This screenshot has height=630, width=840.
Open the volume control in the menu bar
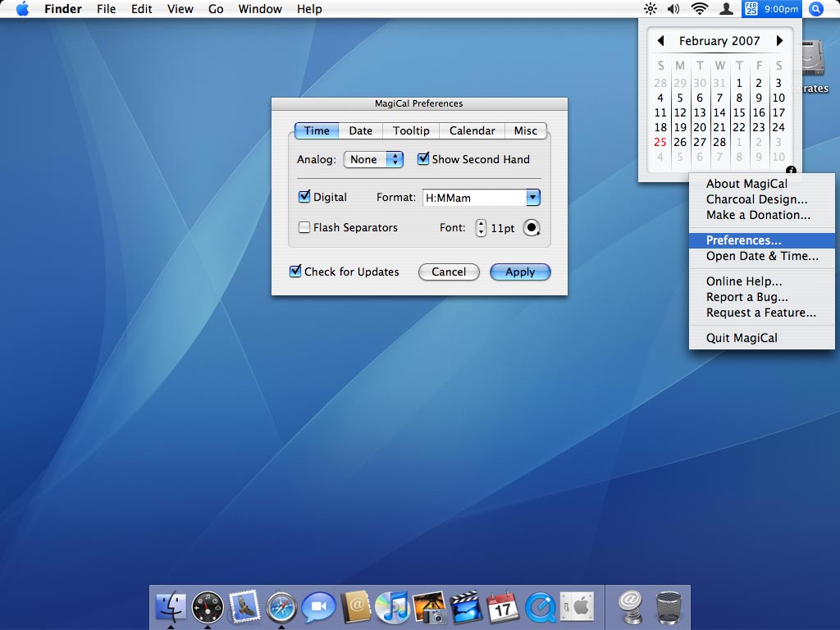click(673, 8)
